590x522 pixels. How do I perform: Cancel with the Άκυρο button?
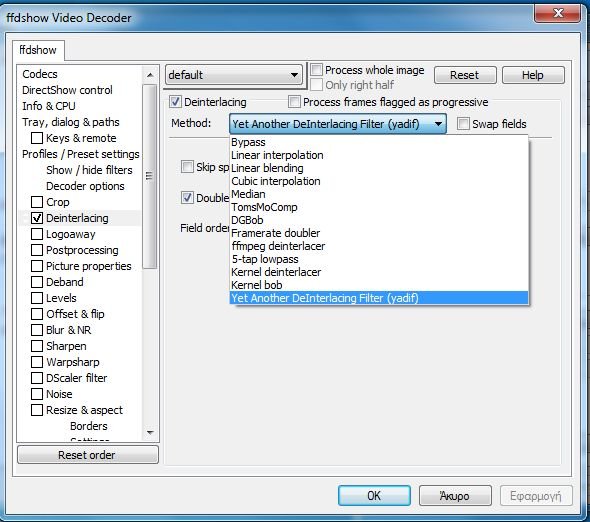(x=455, y=496)
